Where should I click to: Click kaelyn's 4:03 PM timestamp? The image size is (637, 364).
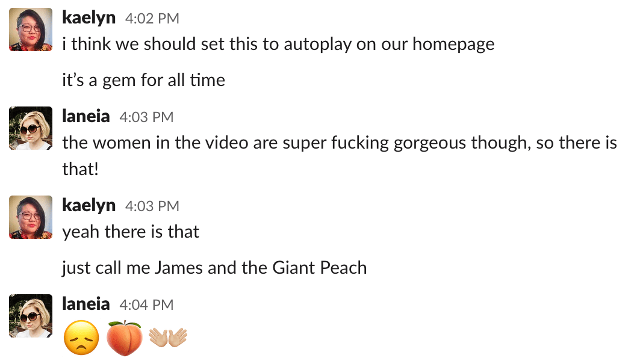click(152, 206)
